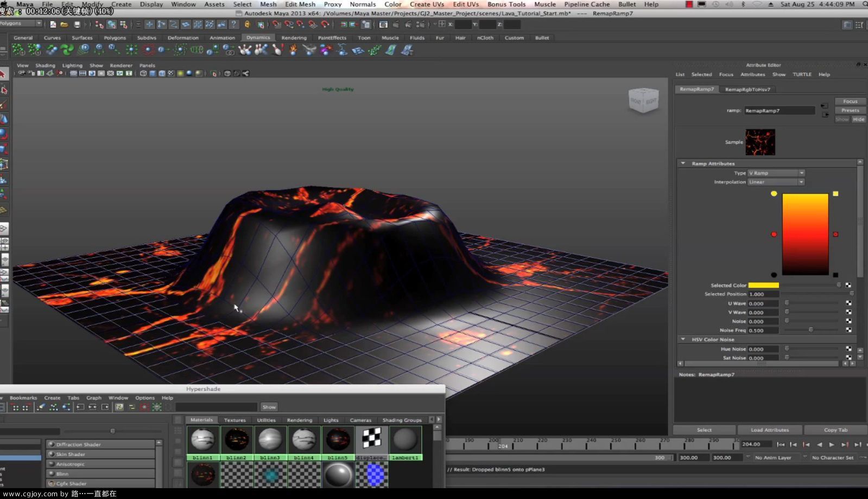
Task: Collapse the HSV Color Noise section
Action: [683, 339]
